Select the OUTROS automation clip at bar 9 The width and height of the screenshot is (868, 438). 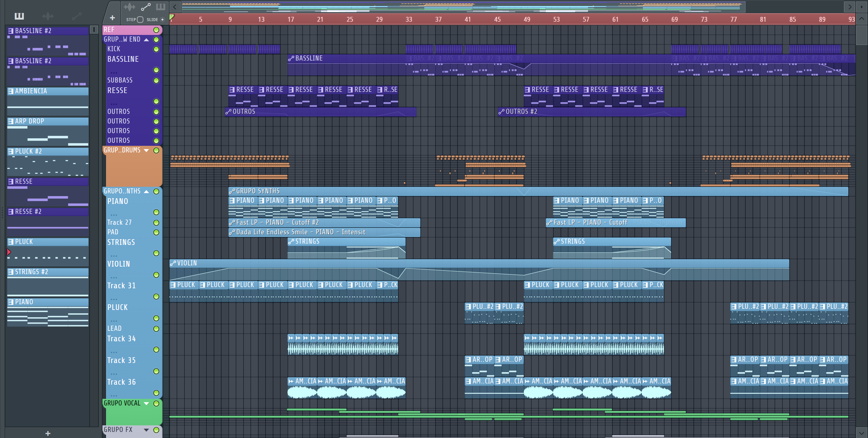(321, 112)
